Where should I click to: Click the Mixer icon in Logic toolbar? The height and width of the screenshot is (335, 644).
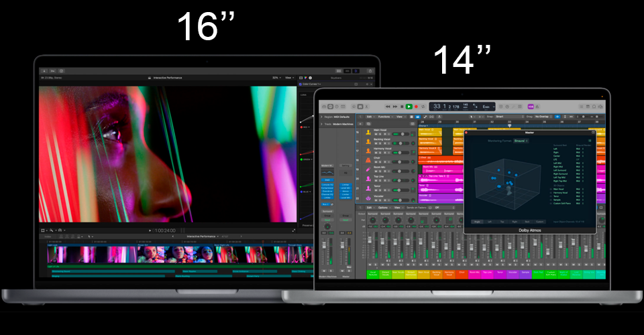[x=360, y=107]
